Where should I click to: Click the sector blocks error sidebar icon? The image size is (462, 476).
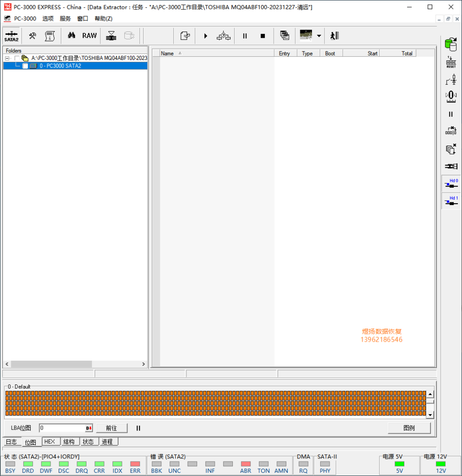(451, 131)
